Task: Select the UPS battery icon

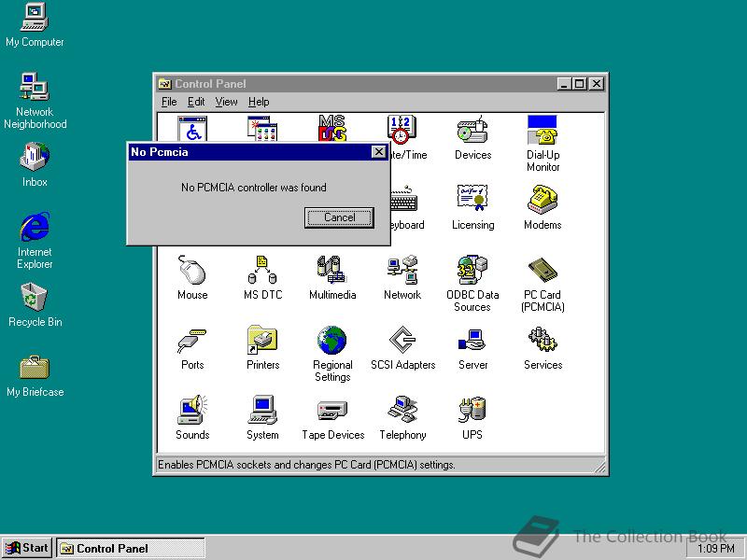Action: click(472, 410)
